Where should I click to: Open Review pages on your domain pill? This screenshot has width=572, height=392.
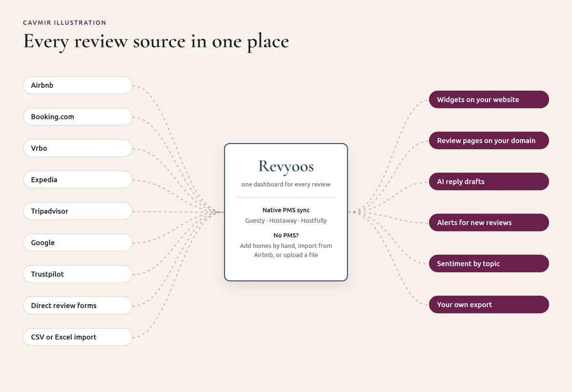click(x=489, y=141)
